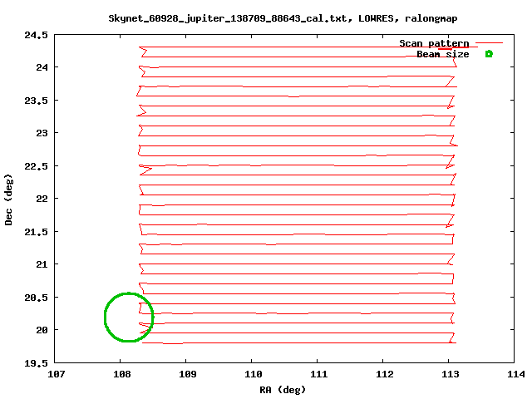Click the 111 RA tick label
Viewport: 532px width, 399px height.
pos(319,374)
